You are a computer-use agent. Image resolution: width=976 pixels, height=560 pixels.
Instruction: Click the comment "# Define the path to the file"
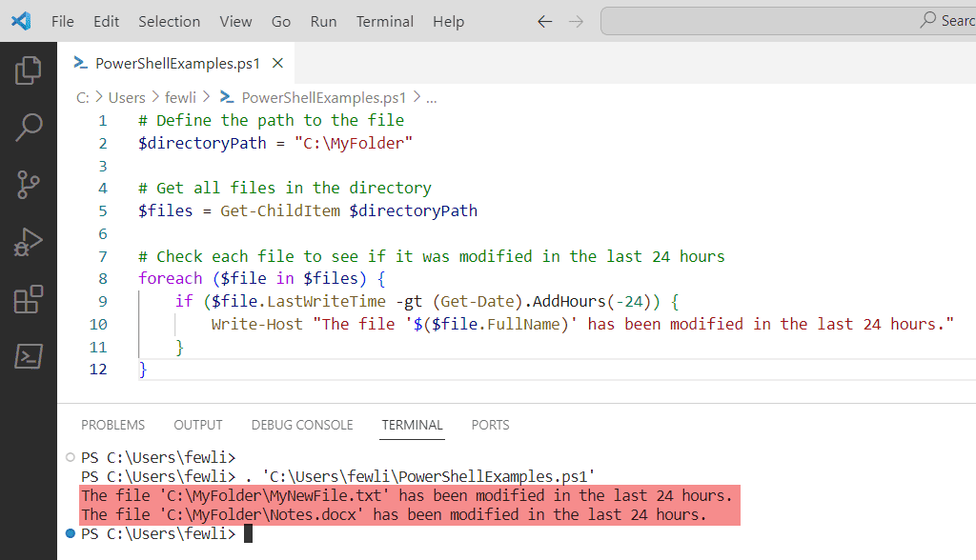tap(272, 120)
